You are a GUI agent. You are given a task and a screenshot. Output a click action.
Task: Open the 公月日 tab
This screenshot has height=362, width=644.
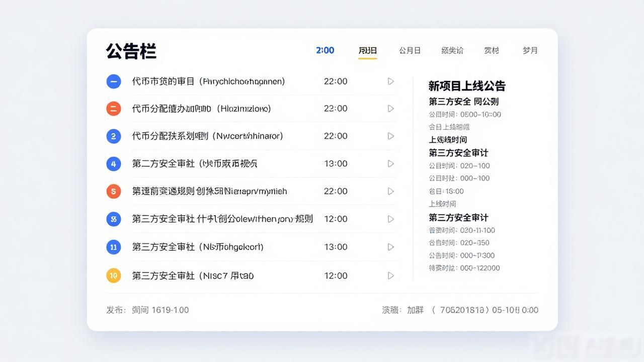click(410, 50)
